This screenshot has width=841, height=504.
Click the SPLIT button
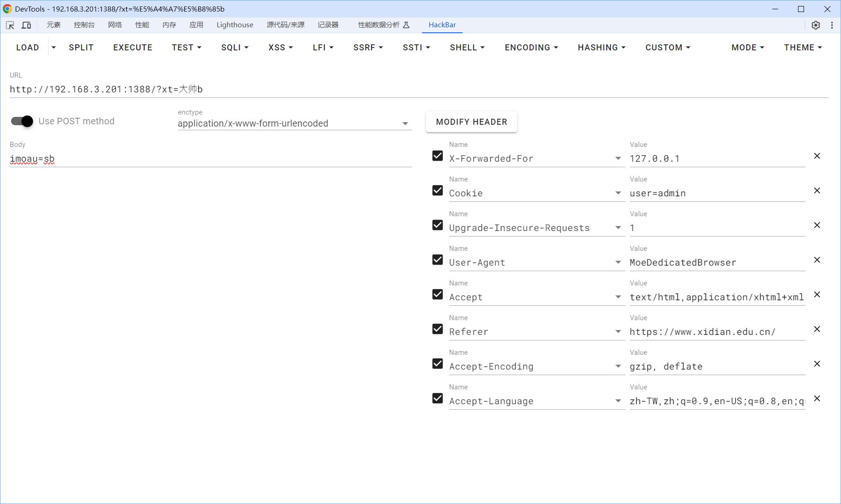(x=81, y=48)
